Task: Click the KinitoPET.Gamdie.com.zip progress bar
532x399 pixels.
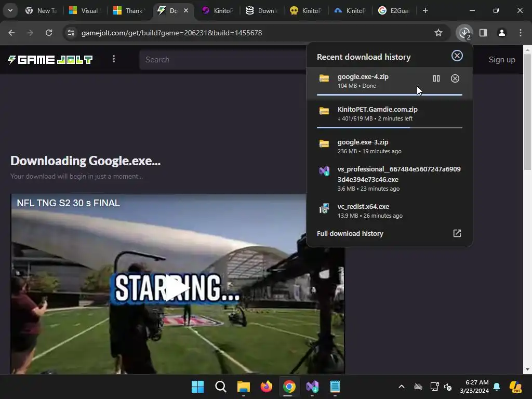Action: pyautogui.click(x=390, y=128)
